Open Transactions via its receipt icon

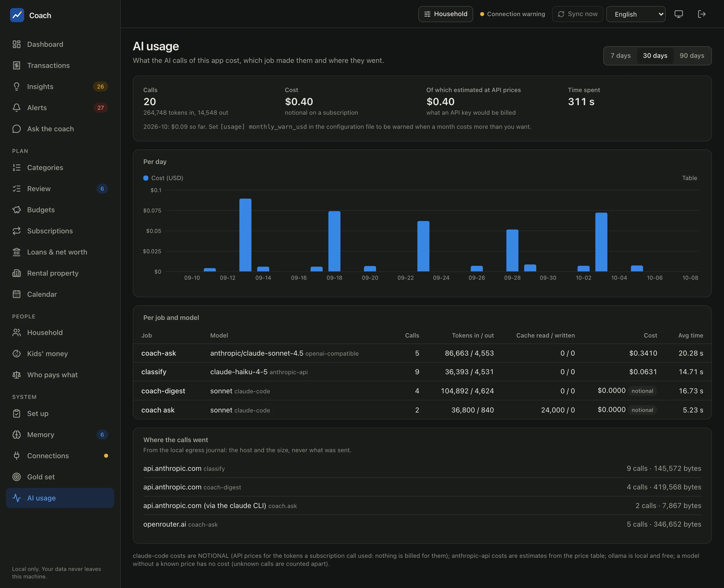17,65
